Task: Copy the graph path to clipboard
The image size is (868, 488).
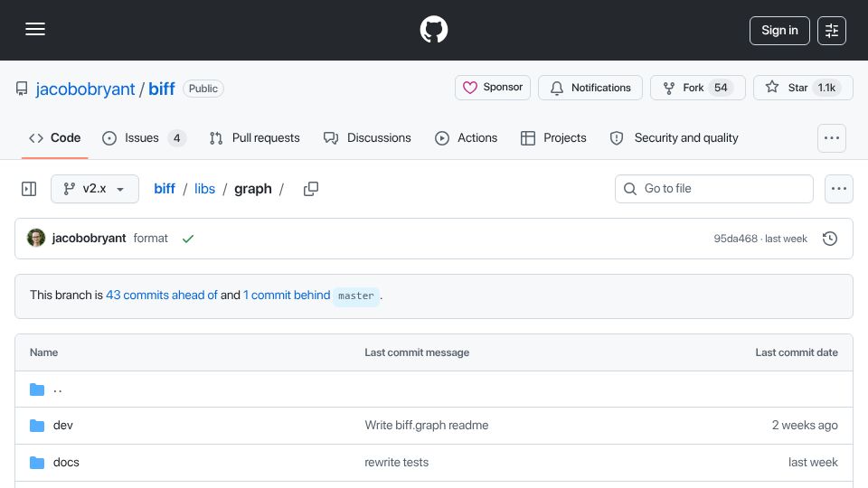Action: point(311,189)
